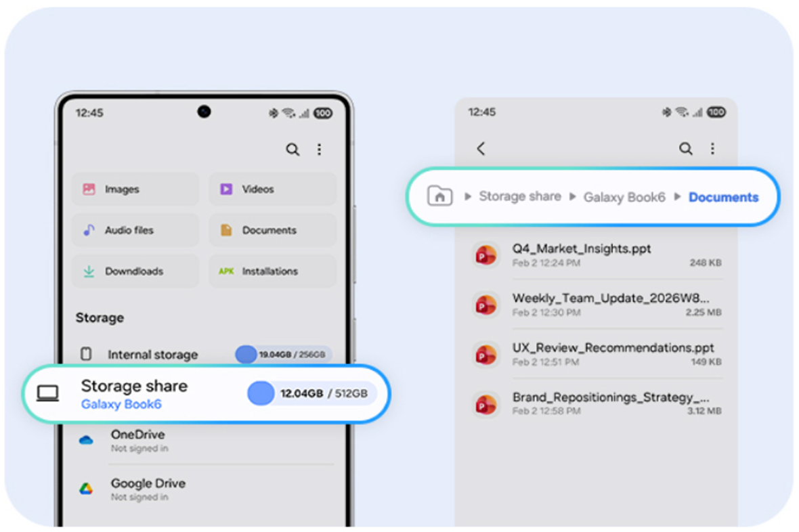Tap the Audio files music note icon
This screenshot has height=532, width=799.
click(89, 230)
